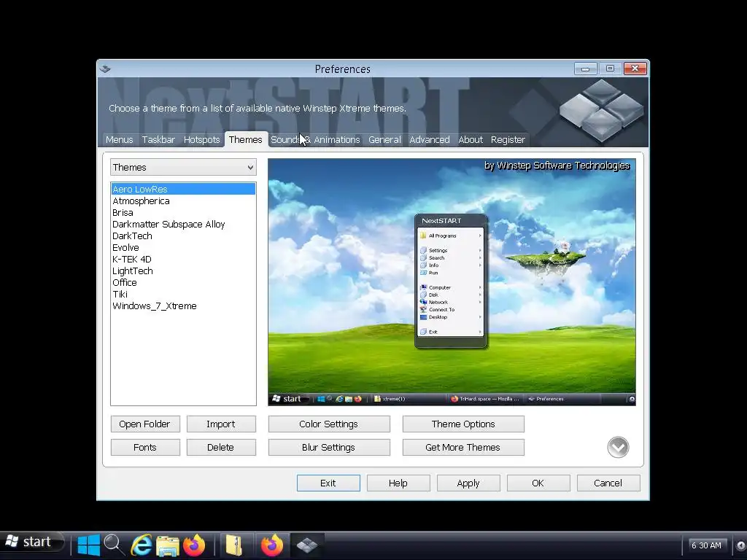Choose the Brisa theme
This screenshot has width=747, height=560.
click(x=183, y=212)
